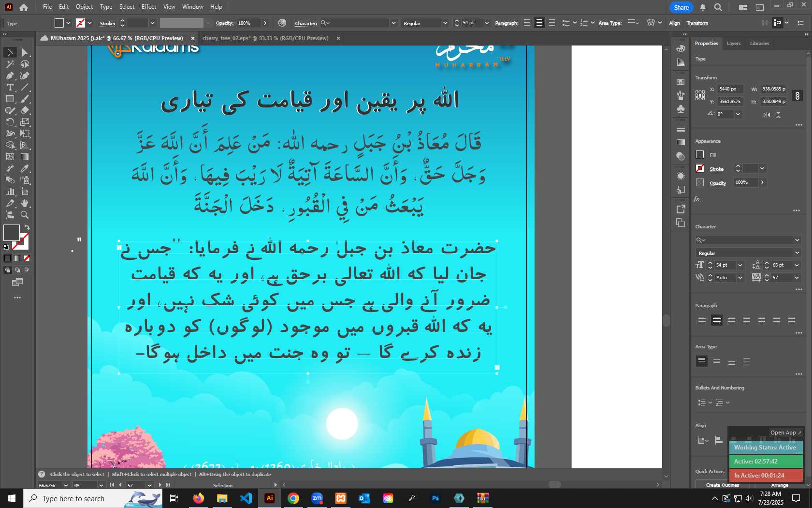Click the fx effects icon
Image resolution: width=812 pixels, height=508 pixels.
(697, 199)
